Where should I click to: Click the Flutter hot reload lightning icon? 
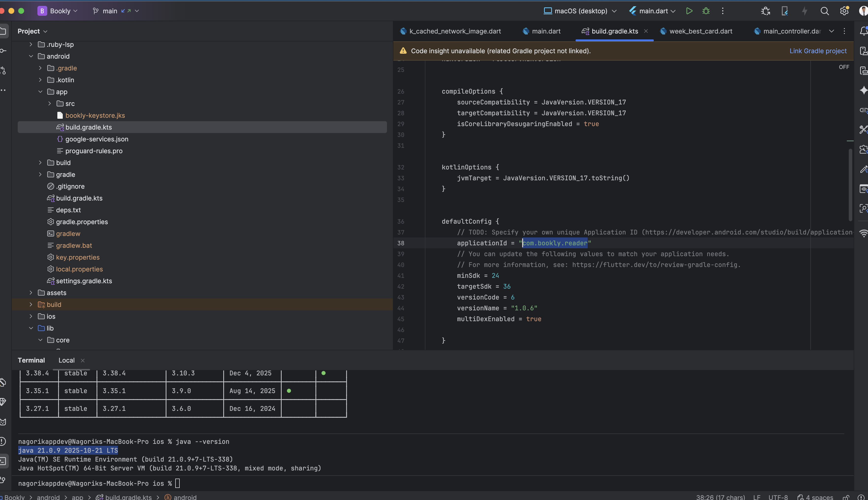tap(804, 11)
